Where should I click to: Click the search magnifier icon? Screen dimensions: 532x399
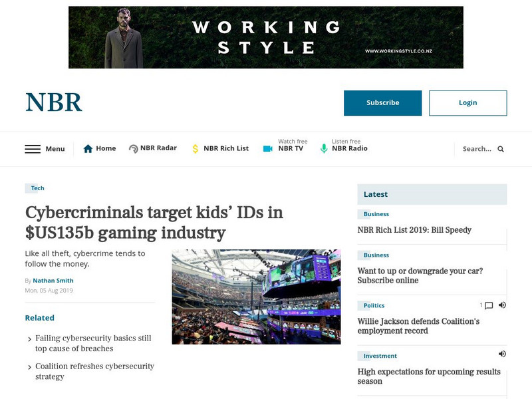(501, 149)
